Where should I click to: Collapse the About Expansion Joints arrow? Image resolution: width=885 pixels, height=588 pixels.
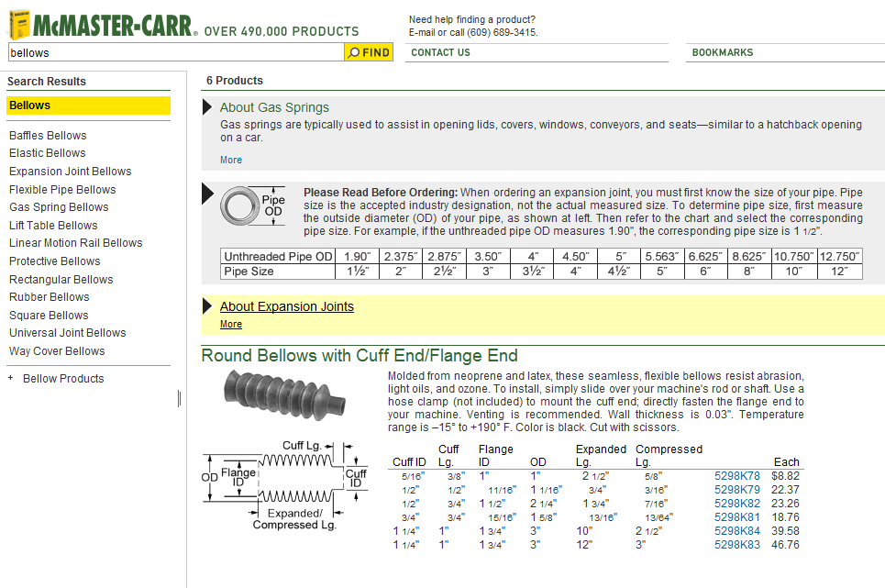point(207,305)
